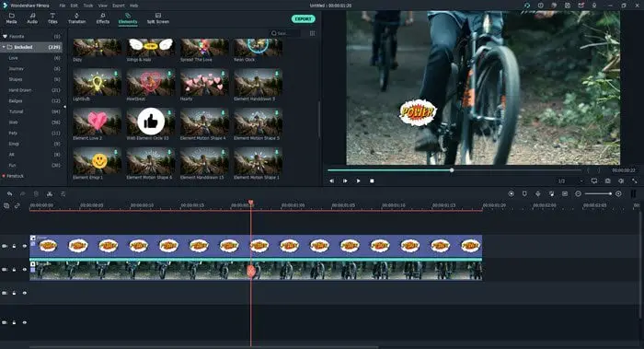Click the record voiceover microphone icon in timeline toolbar
The width and height of the screenshot is (644, 349).
pyautogui.click(x=538, y=193)
